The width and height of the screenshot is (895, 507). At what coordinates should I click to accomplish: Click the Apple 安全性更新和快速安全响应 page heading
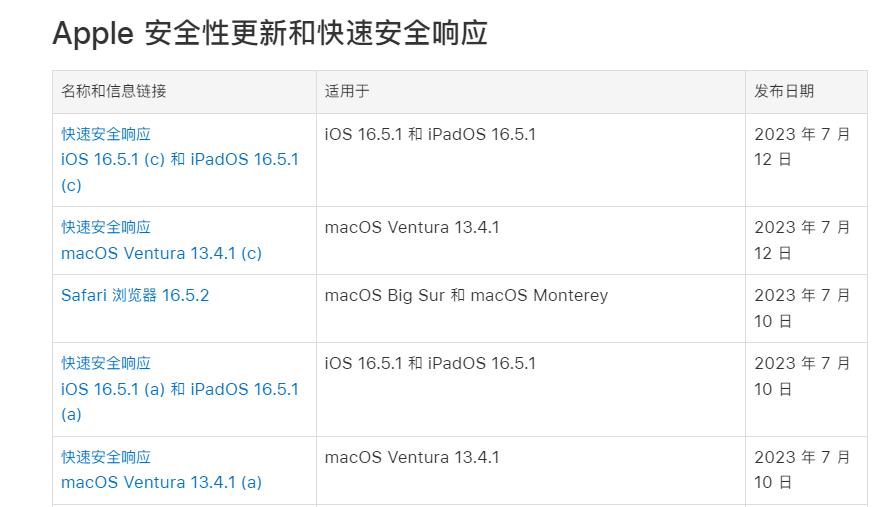point(270,33)
